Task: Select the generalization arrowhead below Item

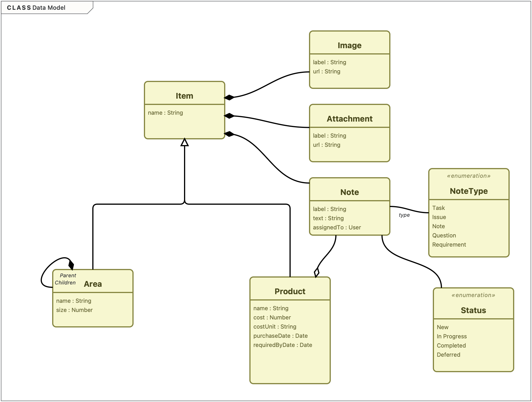Action: tap(185, 142)
